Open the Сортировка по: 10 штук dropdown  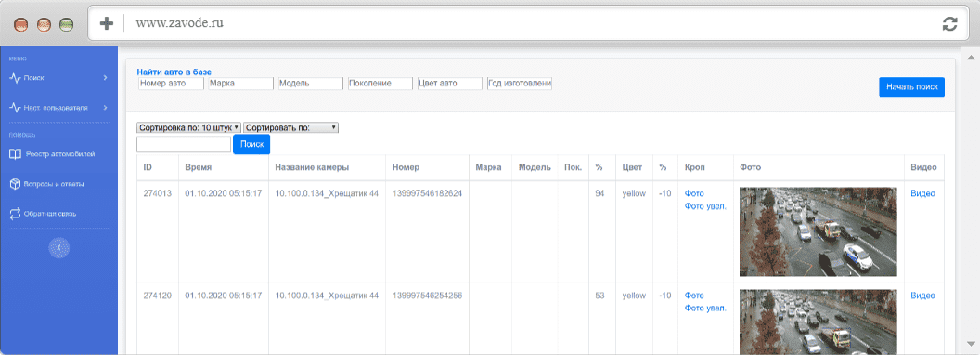pos(188,127)
